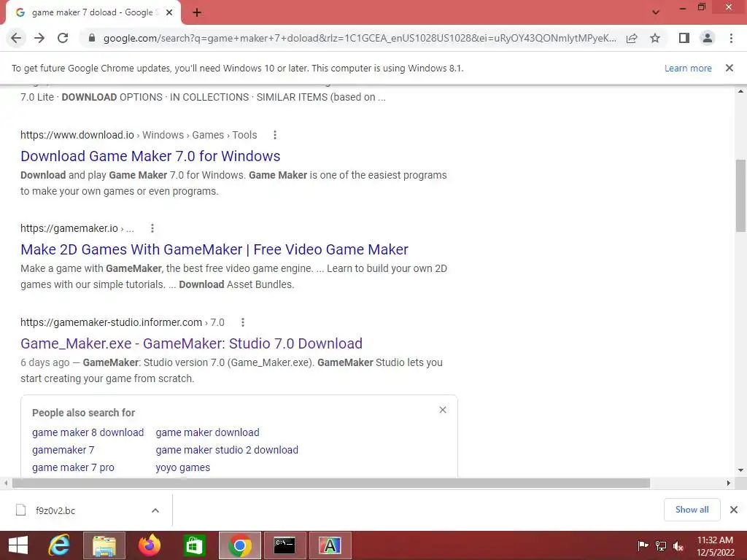Search 'yoyo games' suggestion

pos(183,467)
